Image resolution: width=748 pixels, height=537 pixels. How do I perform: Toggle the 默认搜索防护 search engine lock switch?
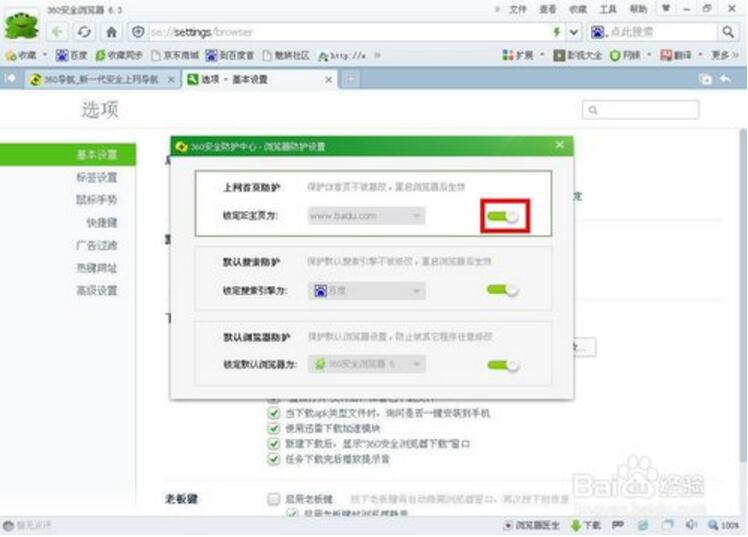click(x=503, y=290)
